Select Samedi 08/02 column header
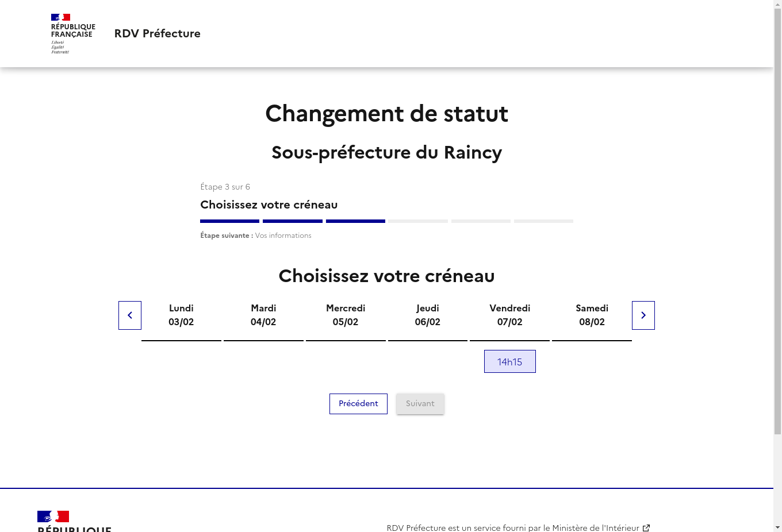 (592, 315)
